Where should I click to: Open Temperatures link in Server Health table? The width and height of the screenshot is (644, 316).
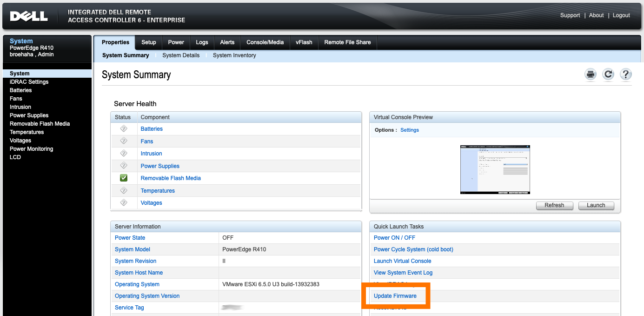click(x=158, y=191)
